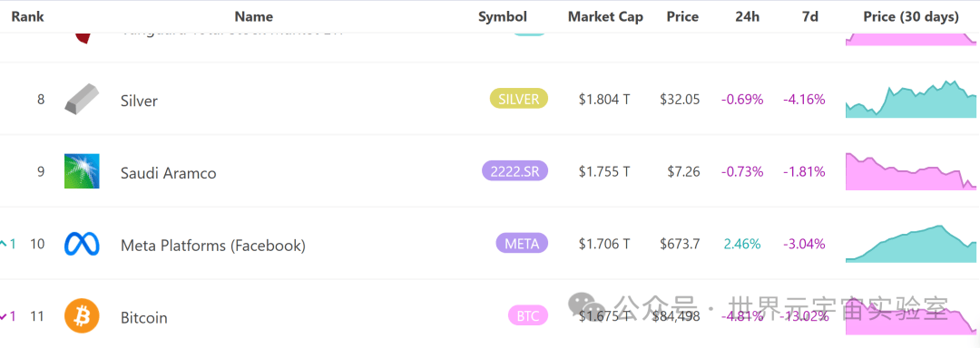Viewport: 980px width, 348px height.
Task: Sort table by Rank column header
Action: (x=27, y=17)
